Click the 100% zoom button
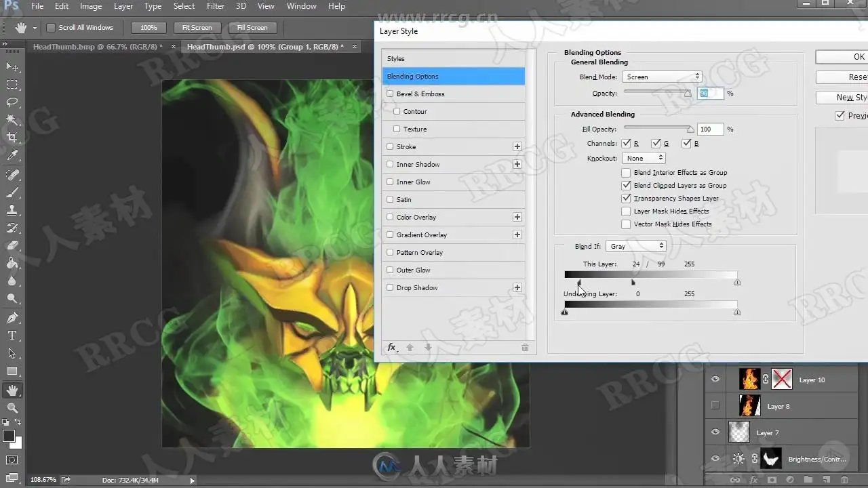868x488 pixels. [x=149, y=28]
